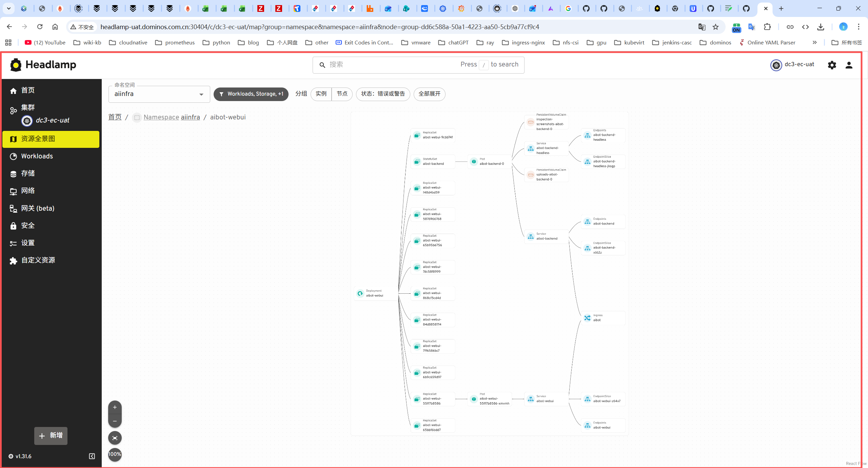Image resolution: width=868 pixels, height=468 pixels.
Task: Select Endpoints aibot-webui node
Action: pos(603,425)
